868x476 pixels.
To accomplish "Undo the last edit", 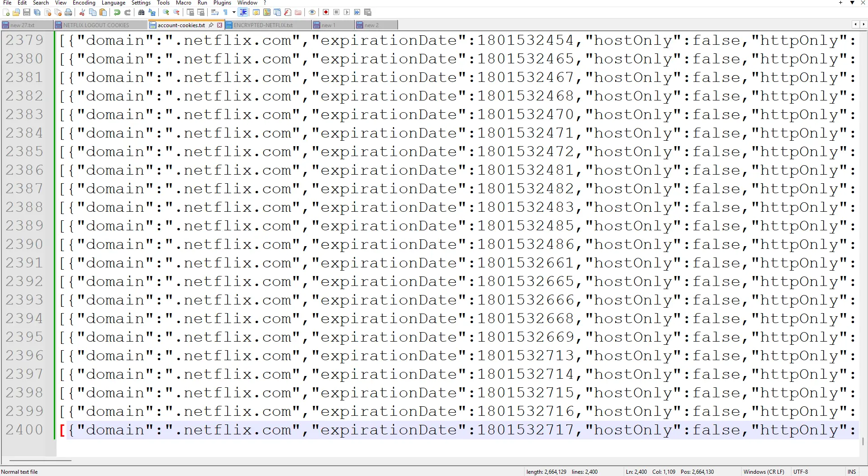I will point(117,12).
